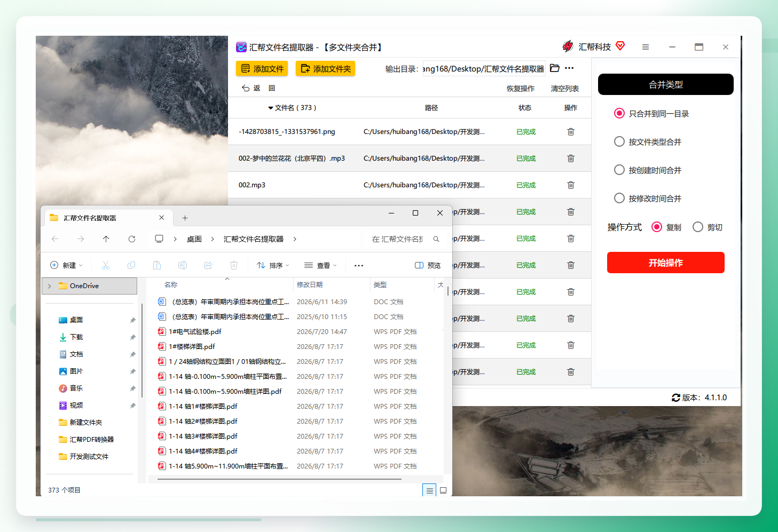This screenshot has width=778, height=532.
Task: Select 按创建时间合并 radio option
Action: 619,170
